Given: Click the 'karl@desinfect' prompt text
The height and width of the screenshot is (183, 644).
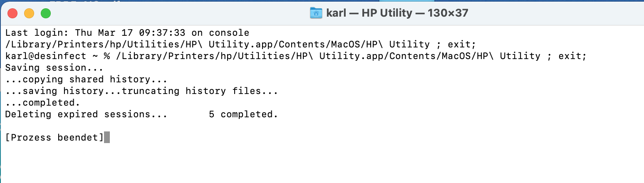Looking at the screenshot, I should pyautogui.click(x=46, y=56).
